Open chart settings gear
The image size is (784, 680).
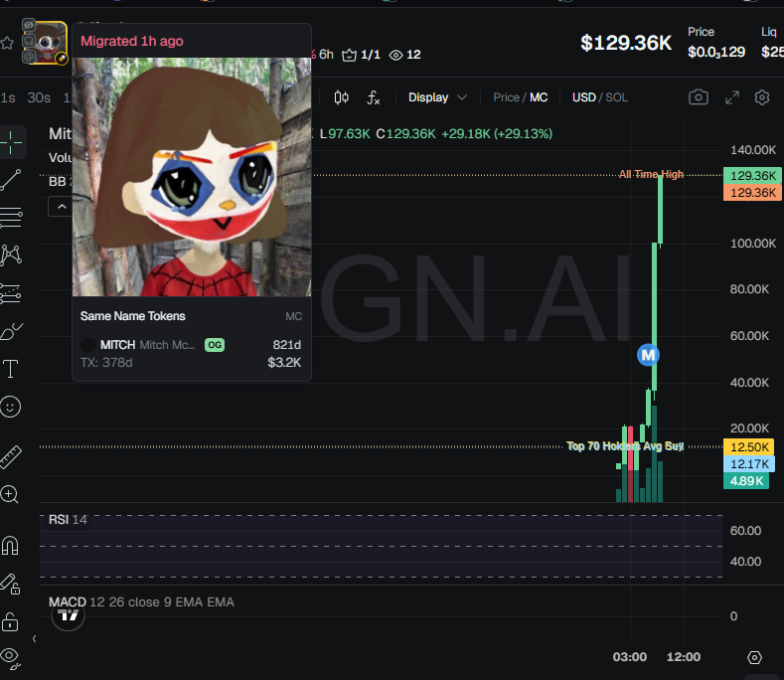coord(762,97)
